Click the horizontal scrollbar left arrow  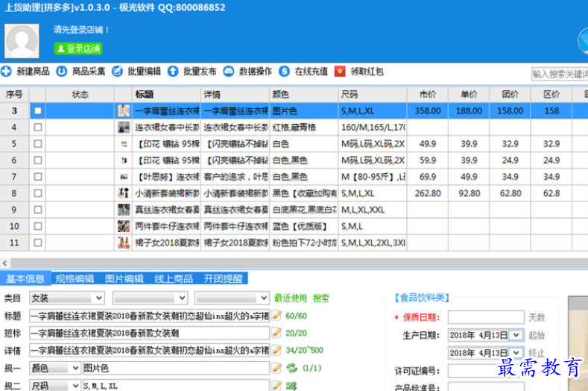tap(5, 263)
